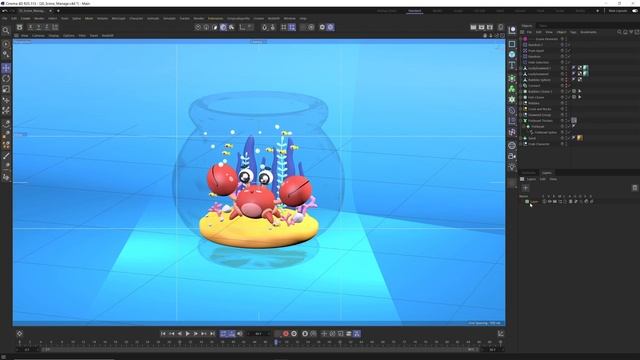This screenshot has height=360, width=640.
Task: Render to Picture Viewer
Action: pyautogui.click(x=481, y=27)
